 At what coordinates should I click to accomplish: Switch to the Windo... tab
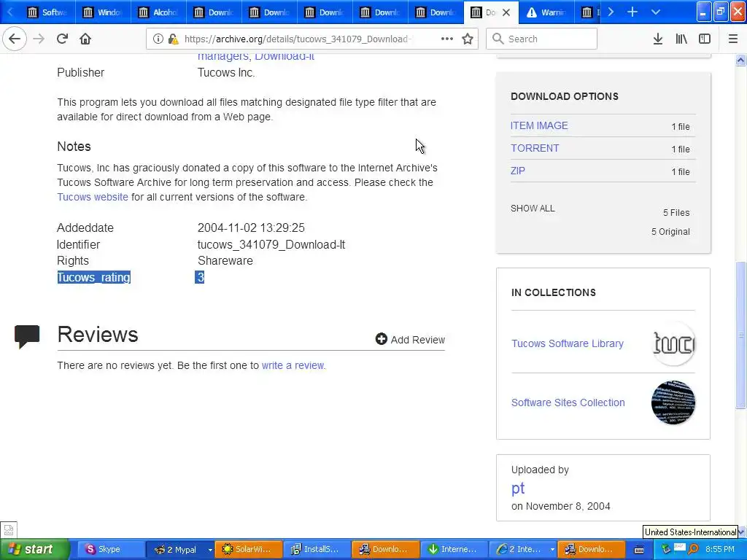pos(102,12)
